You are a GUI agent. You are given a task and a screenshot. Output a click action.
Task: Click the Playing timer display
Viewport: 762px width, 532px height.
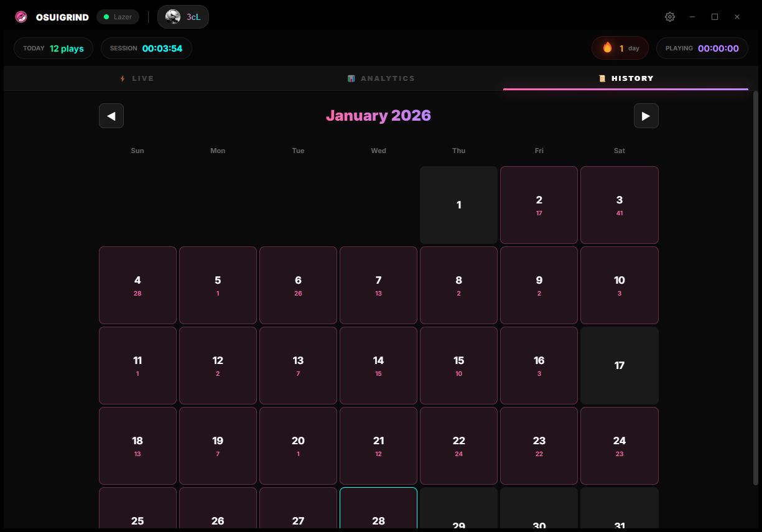click(x=702, y=48)
